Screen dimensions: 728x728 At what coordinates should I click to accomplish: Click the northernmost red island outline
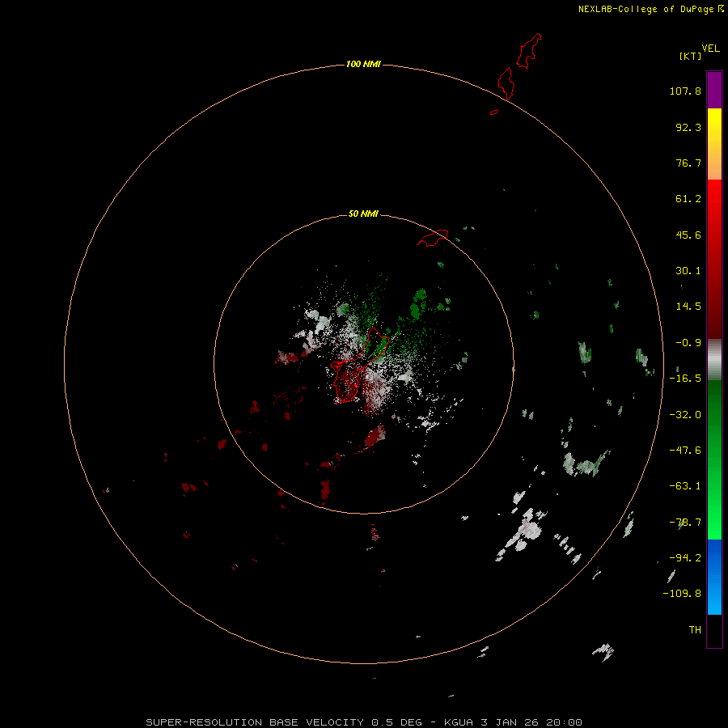529,51
